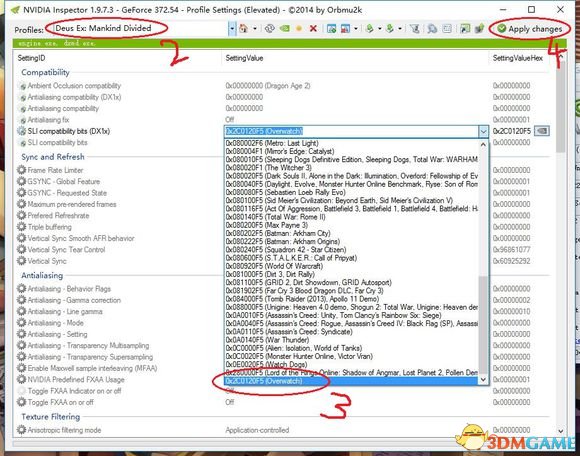
Task: Click gear icon beside Ambient Occlusion compatibility
Action: (x=22, y=86)
